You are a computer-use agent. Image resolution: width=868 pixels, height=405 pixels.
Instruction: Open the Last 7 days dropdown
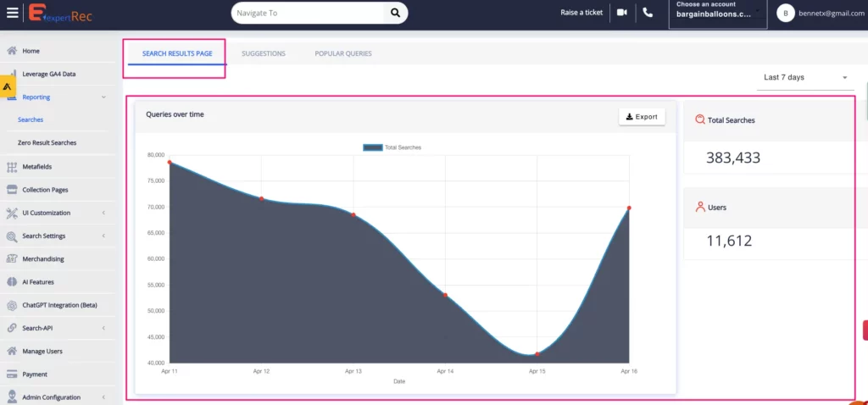(x=804, y=77)
